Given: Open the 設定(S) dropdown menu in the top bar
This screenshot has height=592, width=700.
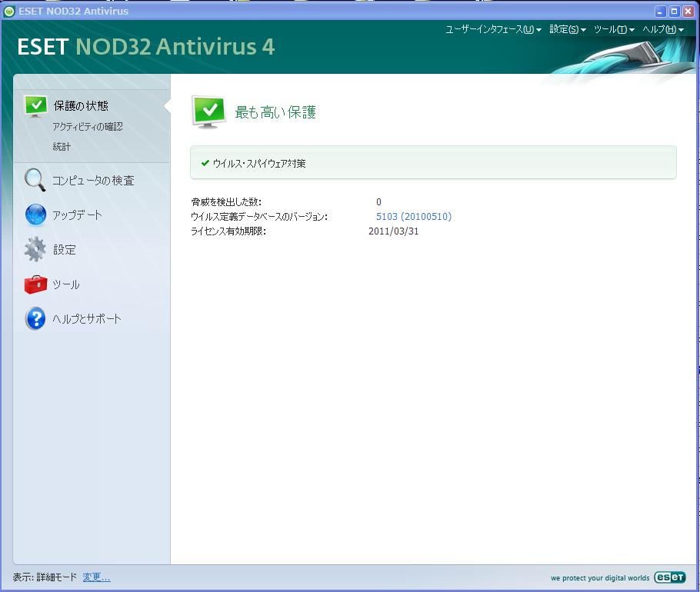Looking at the screenshot, I should (x=568, y=29).
